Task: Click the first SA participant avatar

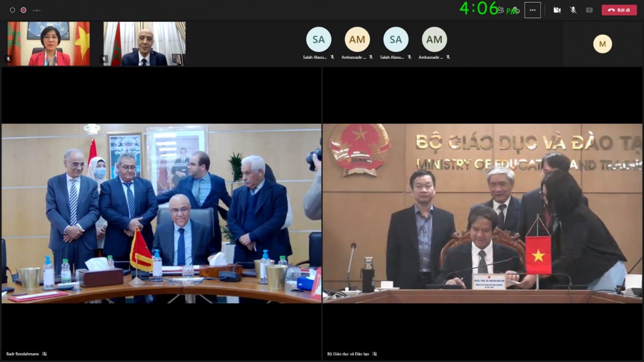Action: pos(318,40)
